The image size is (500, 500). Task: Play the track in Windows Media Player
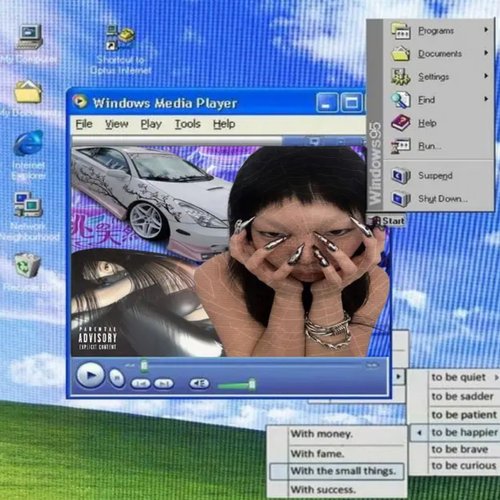pos(90,375)
